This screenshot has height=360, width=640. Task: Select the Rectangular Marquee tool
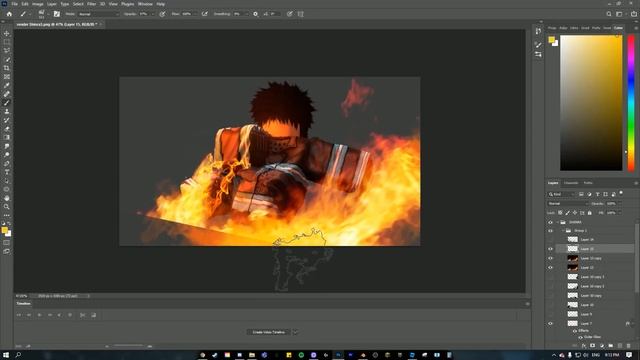7,42
